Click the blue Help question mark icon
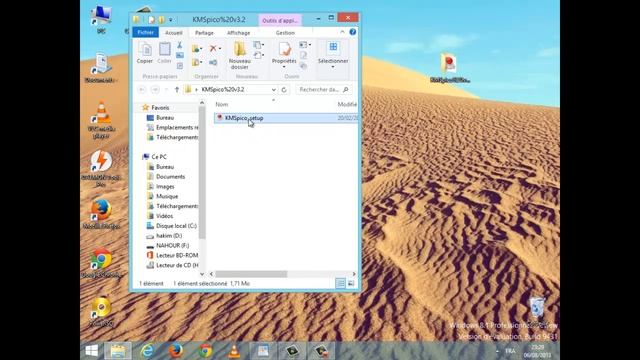This screenshot has height=360, width=640. pyautogui.click(x=353, y=32)
